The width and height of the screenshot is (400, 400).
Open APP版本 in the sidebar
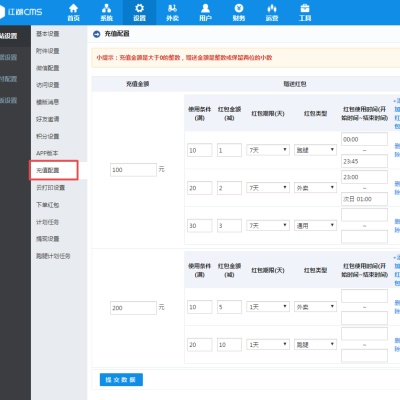pos(47,153)
